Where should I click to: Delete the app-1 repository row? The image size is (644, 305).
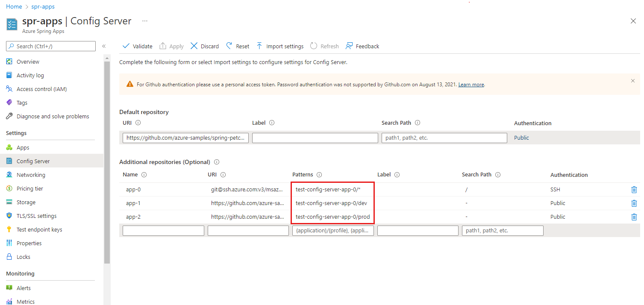pos(634,203)
